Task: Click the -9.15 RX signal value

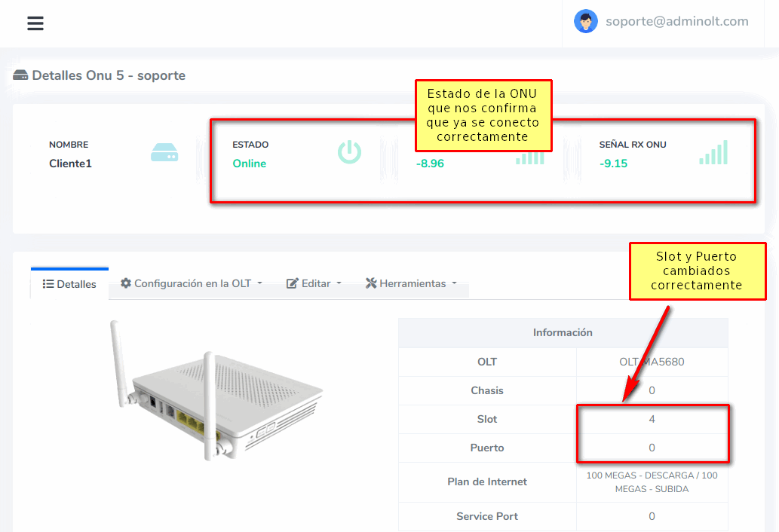Action: pyautogui.click(x=613, y=164)
